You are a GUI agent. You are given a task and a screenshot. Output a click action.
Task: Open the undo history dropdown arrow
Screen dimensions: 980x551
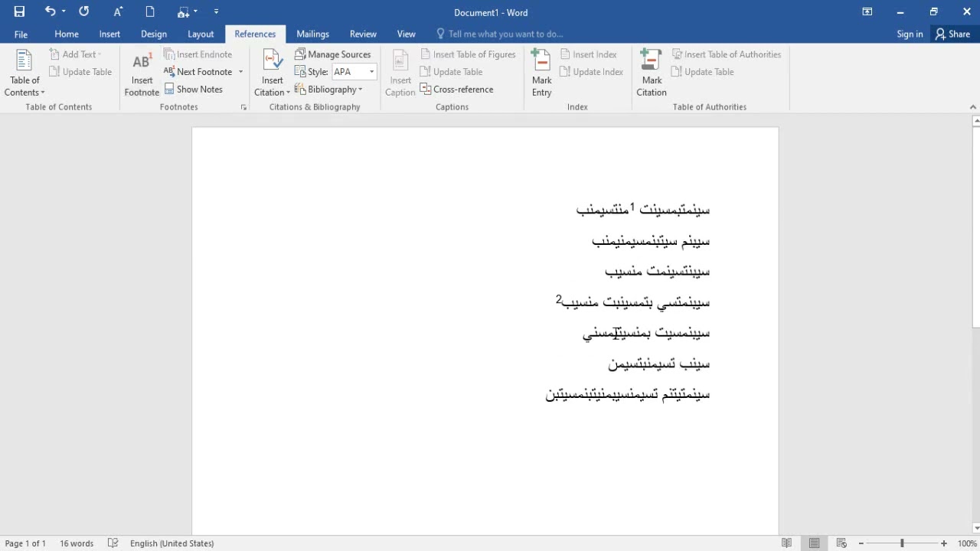(64, 11)
